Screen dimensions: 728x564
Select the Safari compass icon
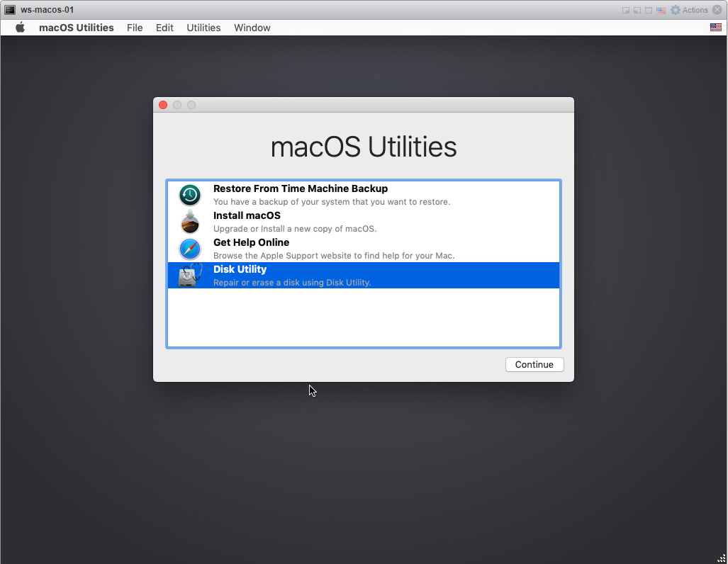tap(190, 249)
